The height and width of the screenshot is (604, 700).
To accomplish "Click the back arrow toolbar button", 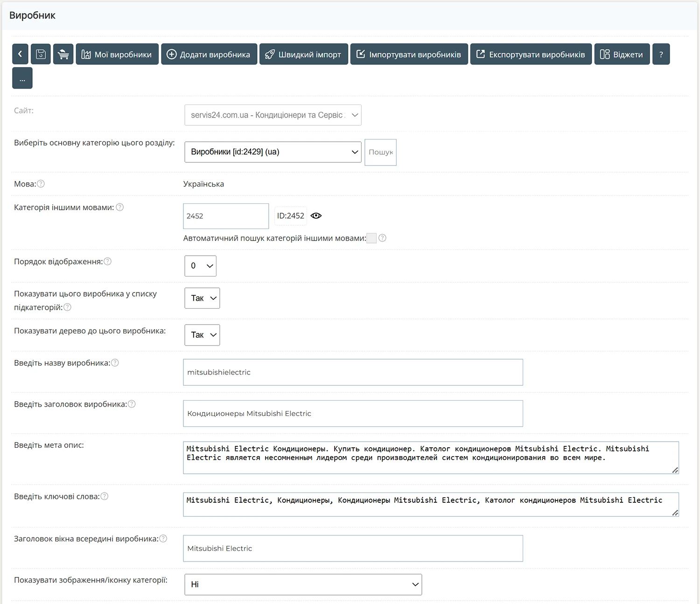I will (x=20, y=54).
